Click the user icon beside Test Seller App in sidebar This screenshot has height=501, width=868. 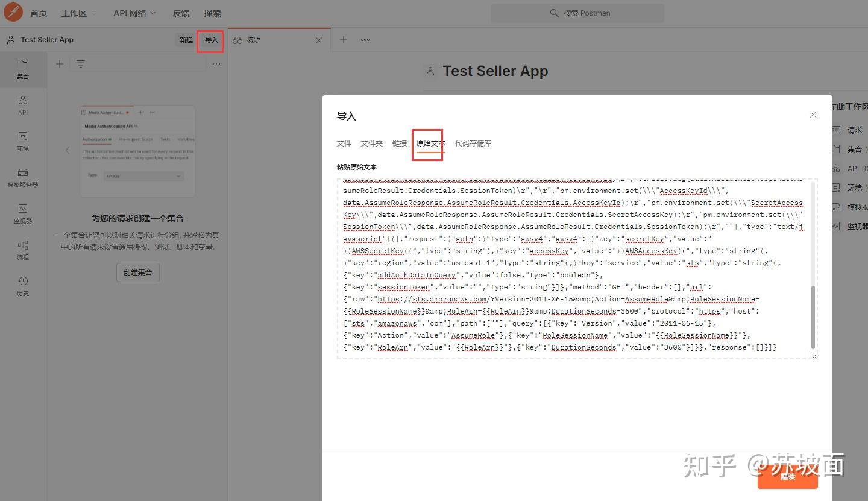pyautogui.click(x=11, y=40)
